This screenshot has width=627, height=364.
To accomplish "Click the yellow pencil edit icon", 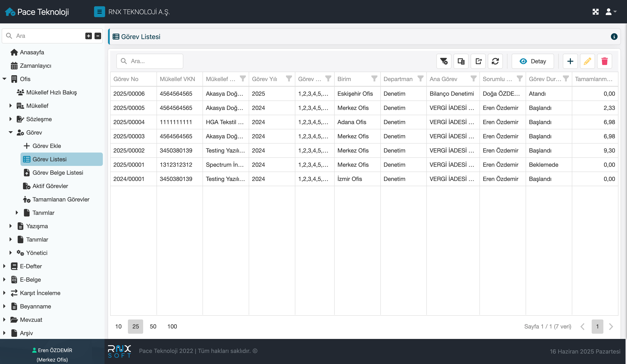I will tap(587, 61).
